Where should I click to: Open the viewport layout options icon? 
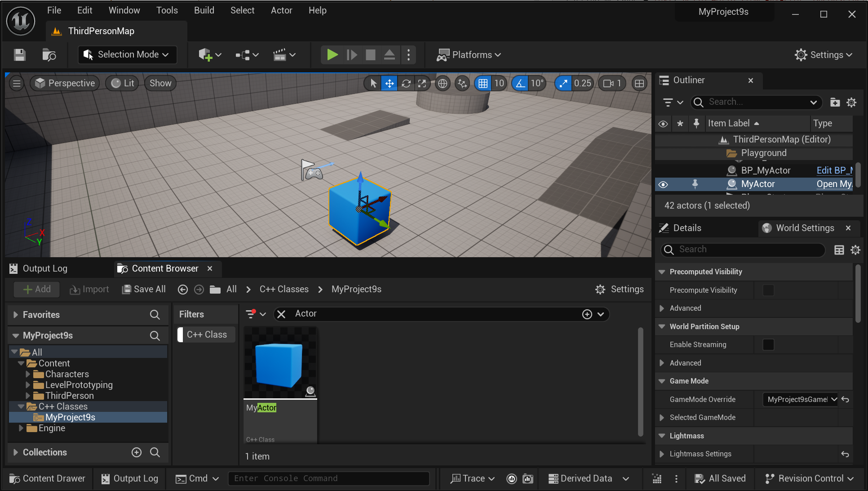tap(639, 83)
